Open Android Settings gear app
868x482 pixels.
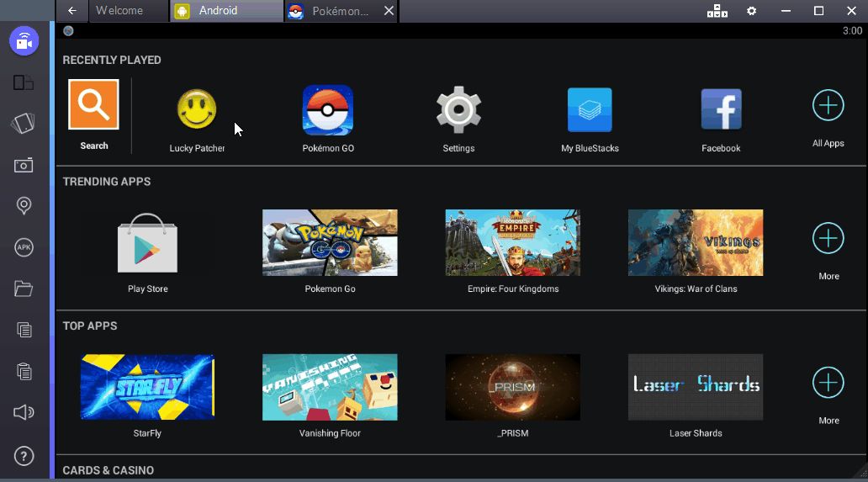pos(458,109)
